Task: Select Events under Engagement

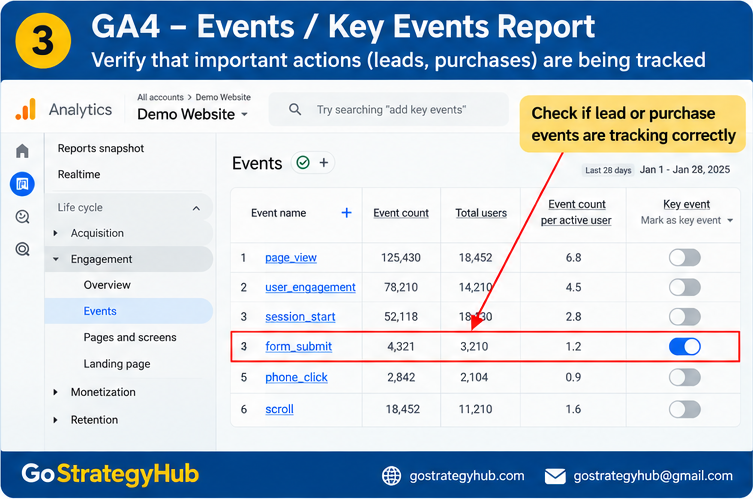Action: coord(100,311)
